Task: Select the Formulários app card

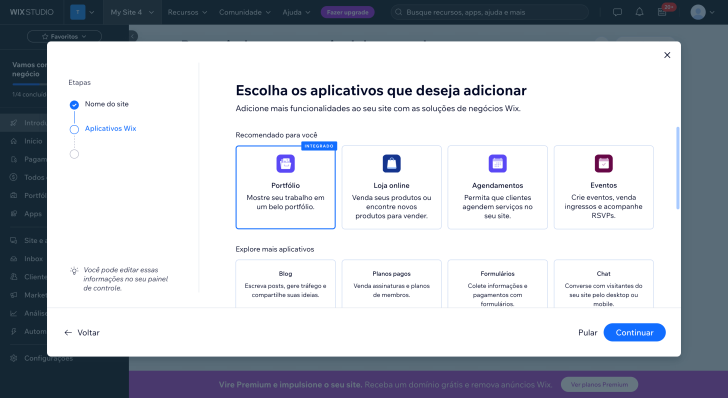Action: click(x=497, y=284)
